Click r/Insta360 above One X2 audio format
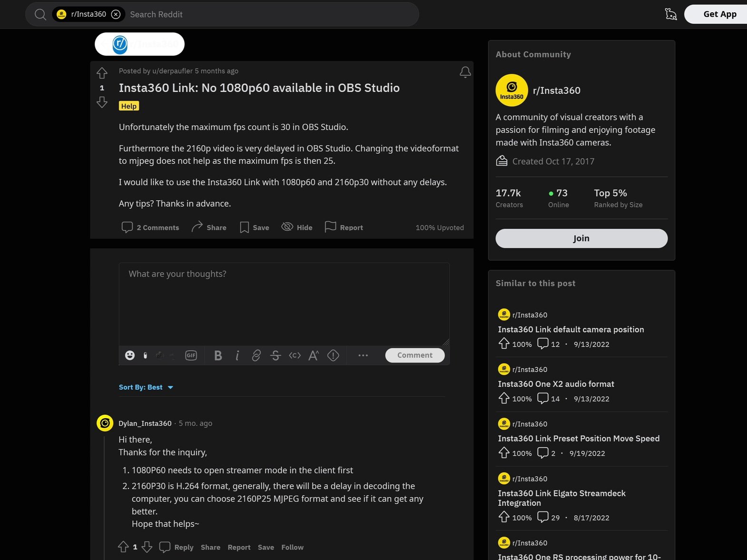The height and width of the screenshot is (560, 747). click(530, 370)
